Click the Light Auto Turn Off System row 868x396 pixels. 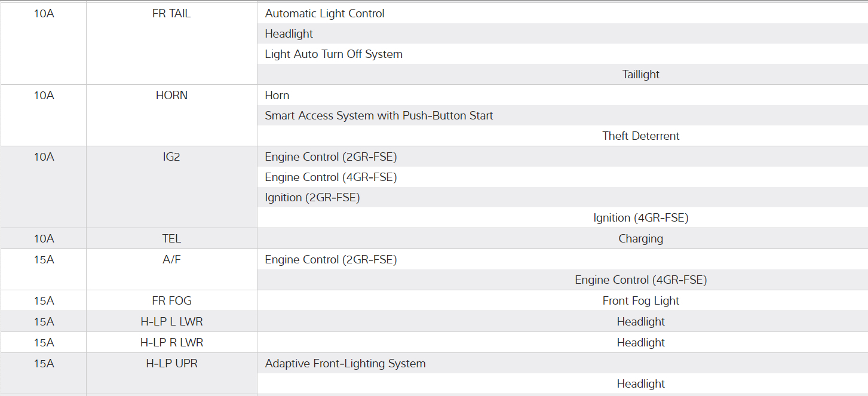click(x=333, y=54)
